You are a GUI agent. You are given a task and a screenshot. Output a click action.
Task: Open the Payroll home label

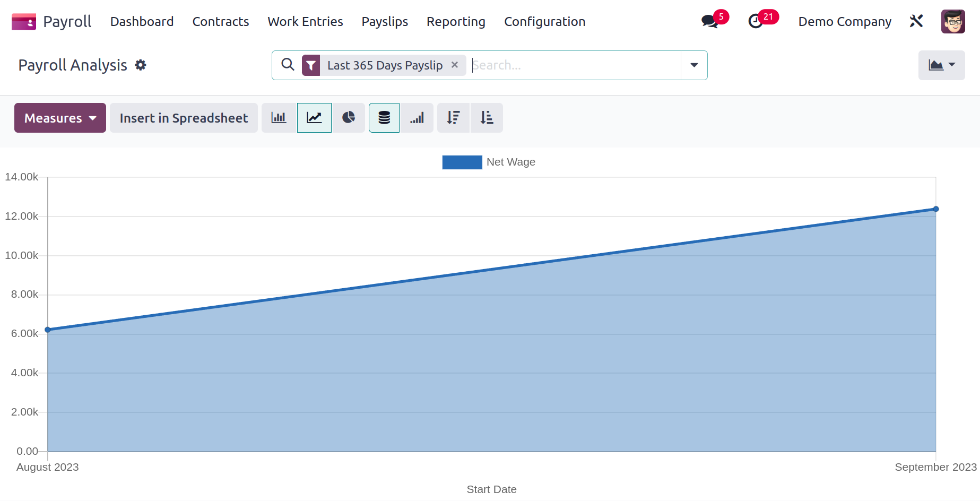coord(67,22)
